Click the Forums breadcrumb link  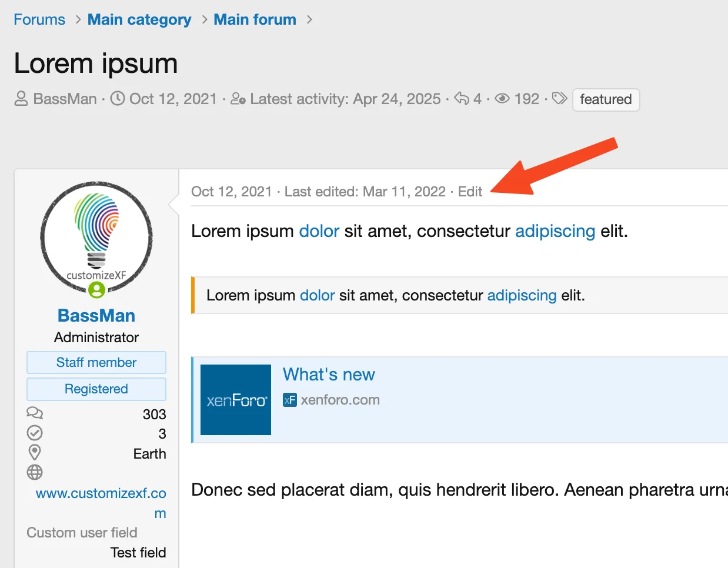39,19
